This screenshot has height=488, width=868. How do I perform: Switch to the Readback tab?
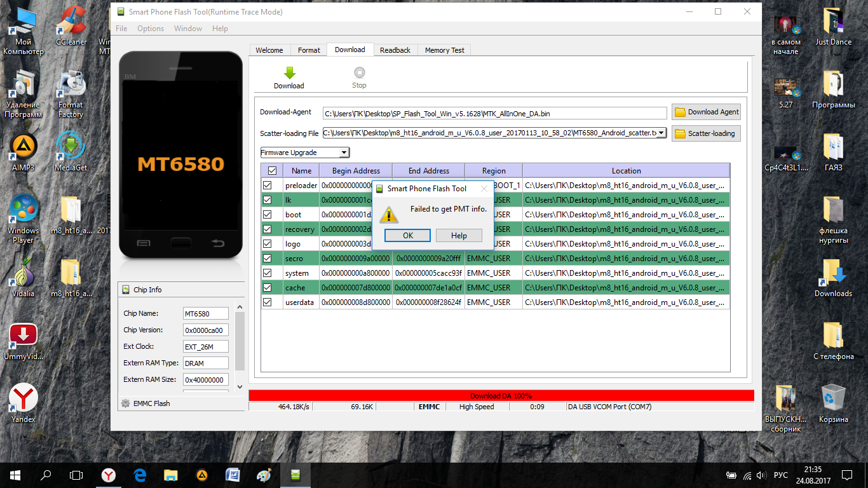pos(395,50)
